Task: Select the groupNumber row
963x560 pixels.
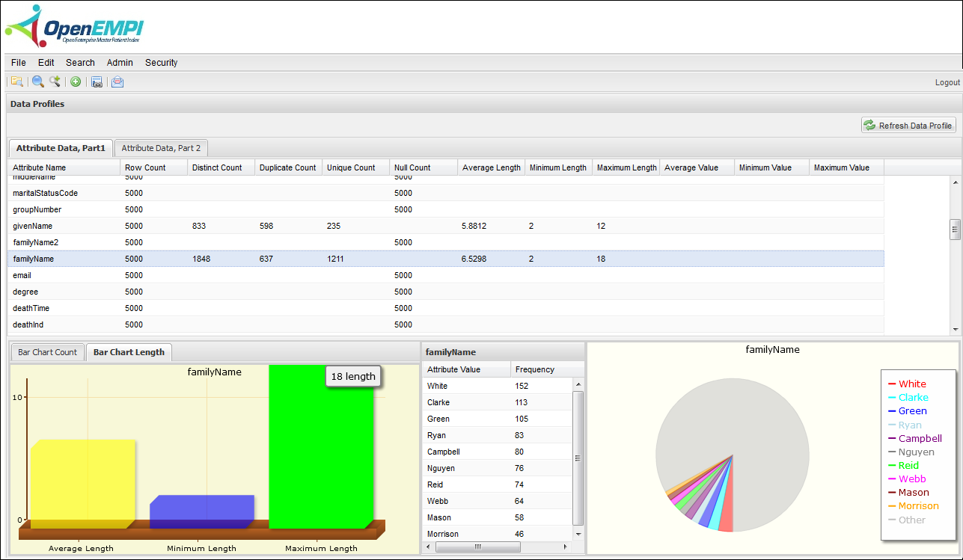Action: (446, 209)
